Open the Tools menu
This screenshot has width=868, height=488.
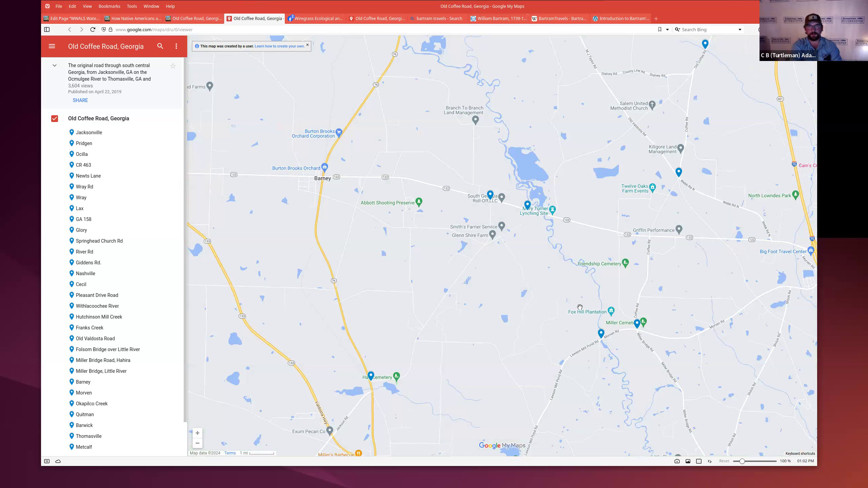[132, 6]
